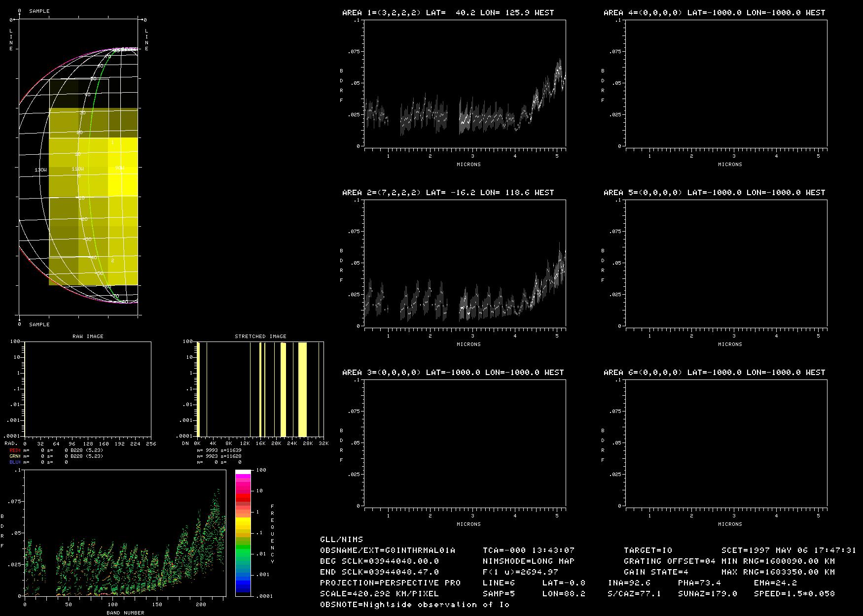The height and width of the screenshot is (616, 863).
Task: Click the RAW IMAGE histogram panel
Action: (x=88, y=389)
